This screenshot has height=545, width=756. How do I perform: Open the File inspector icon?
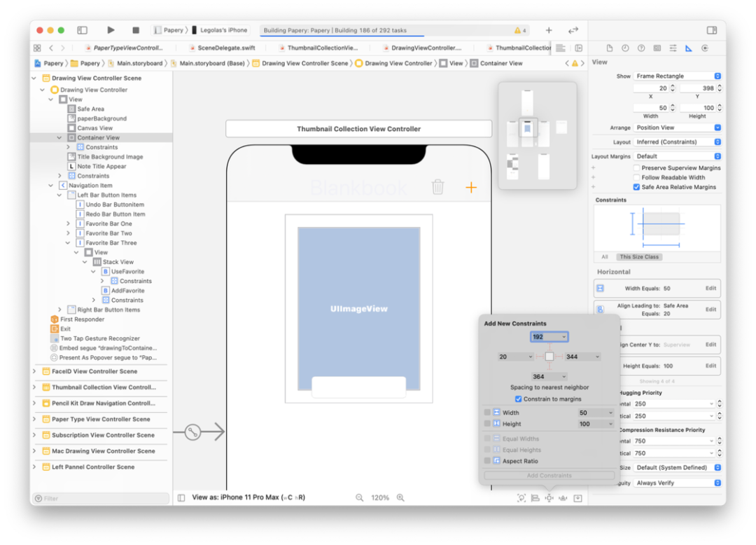(610, 48)
